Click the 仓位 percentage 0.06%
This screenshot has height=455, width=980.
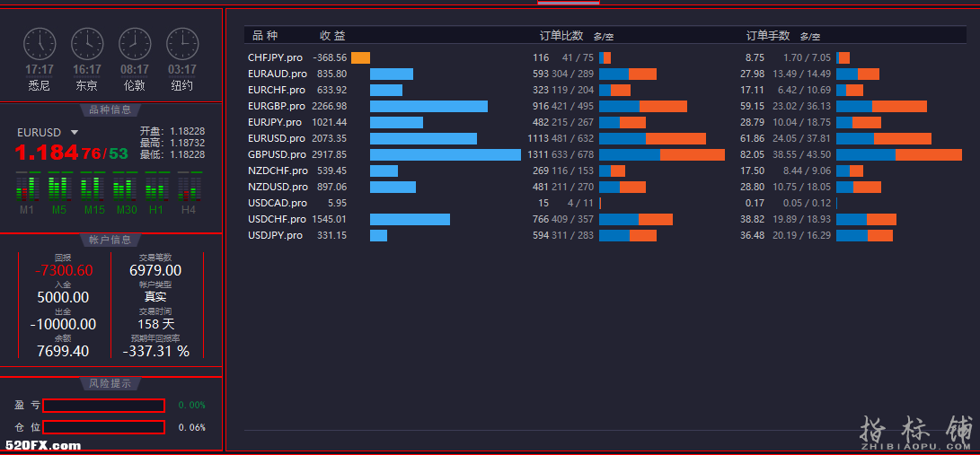tap(192, 427)
